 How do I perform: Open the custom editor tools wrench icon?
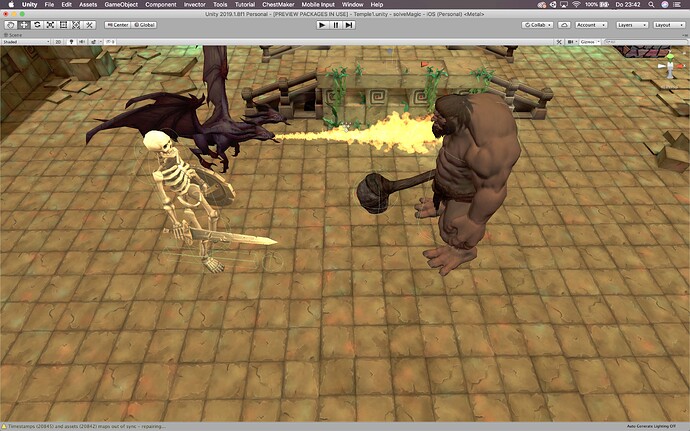point(91,24)
